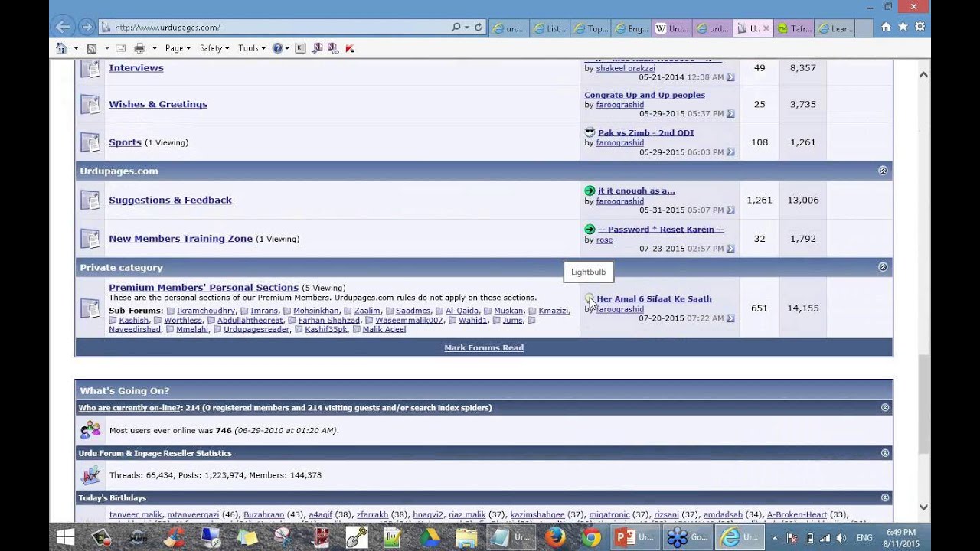
Task: Click the page scrollbar up arrow
Action: [923, 74]
